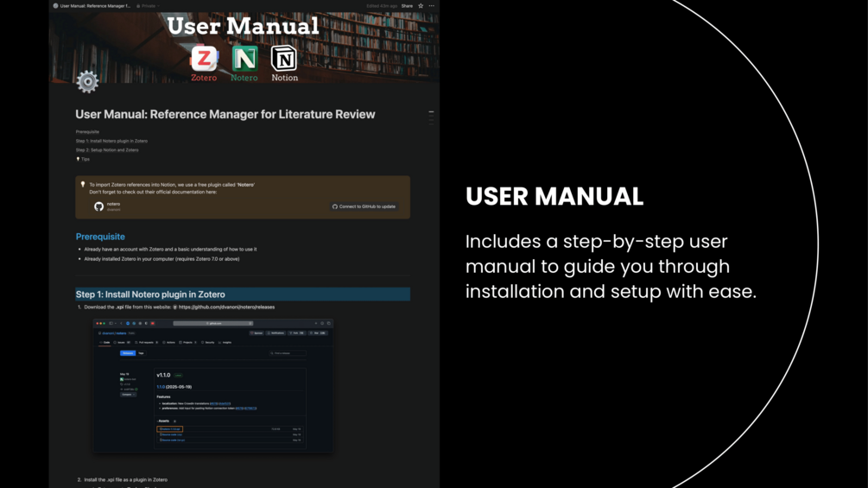Click bullet 'Already have an account with Zotero'
The image size is (868, 488).
click(170, 250)
